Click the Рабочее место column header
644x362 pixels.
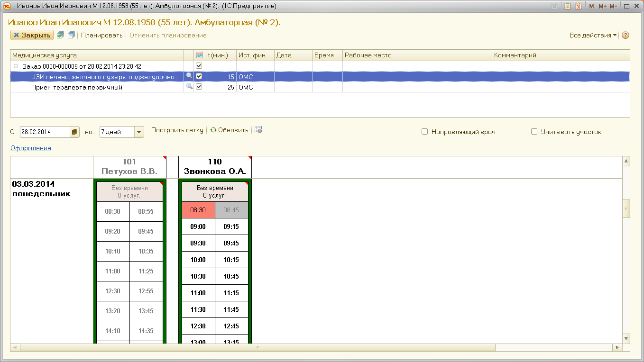[x=417, y=55]
